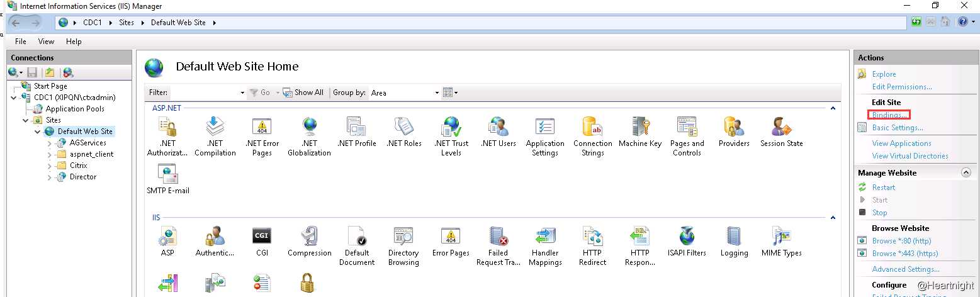Open the Machine Key feature
This screenshot has width=980, height=297.
coord(640,132)
